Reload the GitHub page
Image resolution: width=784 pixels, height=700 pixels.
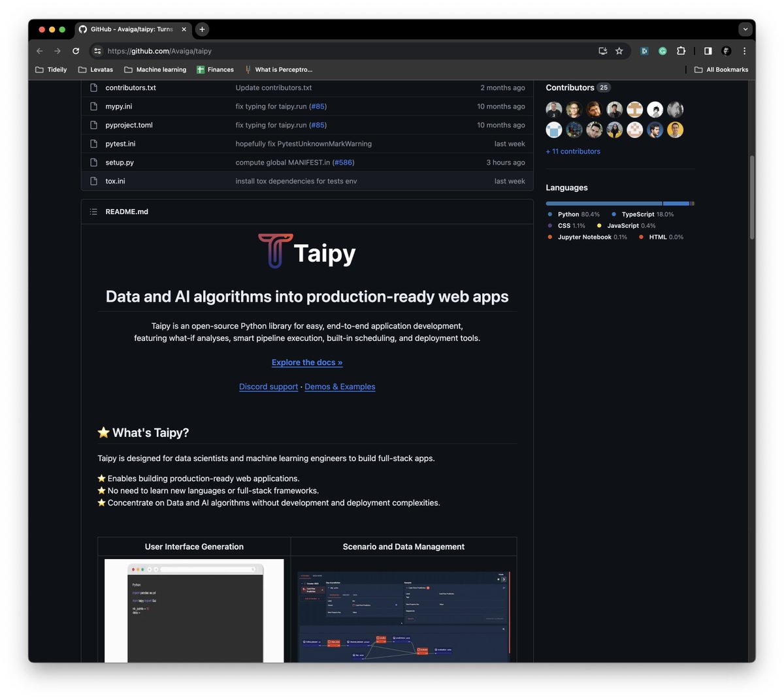click(76, 51)
